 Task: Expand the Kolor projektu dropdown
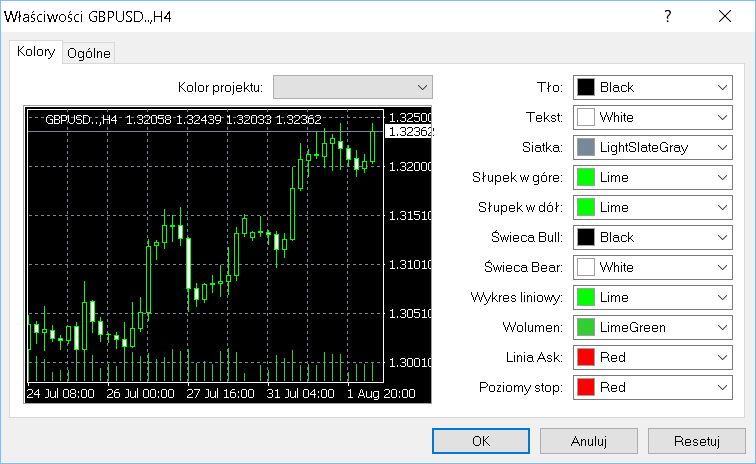click(x=353, y=87)
